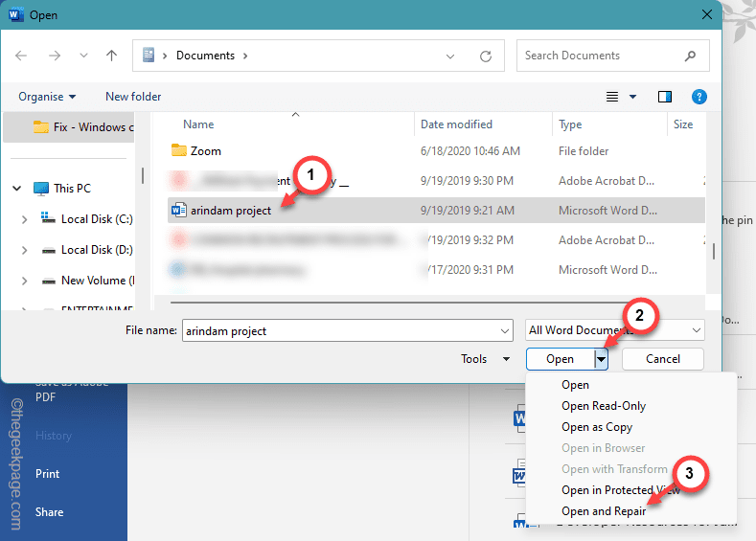
Task: Choose Open Read-Only menu entry
Action: click(x=603, y=406)
